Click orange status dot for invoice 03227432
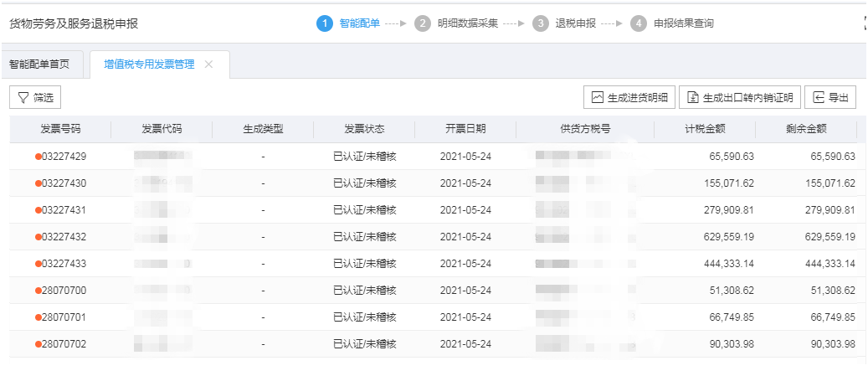 pyautogui.click(x=39, y=237)
